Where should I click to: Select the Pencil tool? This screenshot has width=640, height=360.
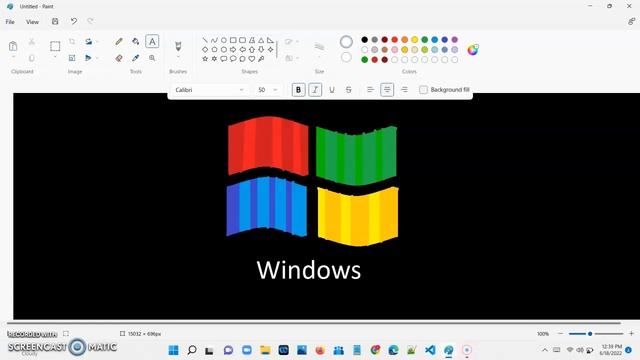(x=119, y=41)
